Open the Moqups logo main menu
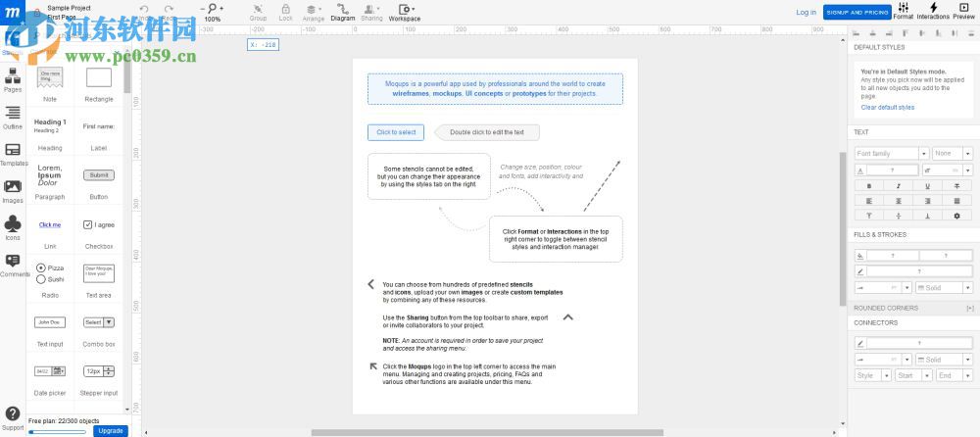This screenshot has height=437, width=980. (x=13, y=12)
